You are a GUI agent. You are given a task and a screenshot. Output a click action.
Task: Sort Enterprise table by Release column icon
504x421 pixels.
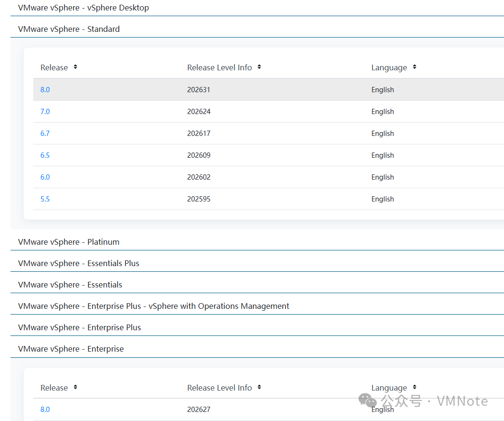tap(75, 387)
